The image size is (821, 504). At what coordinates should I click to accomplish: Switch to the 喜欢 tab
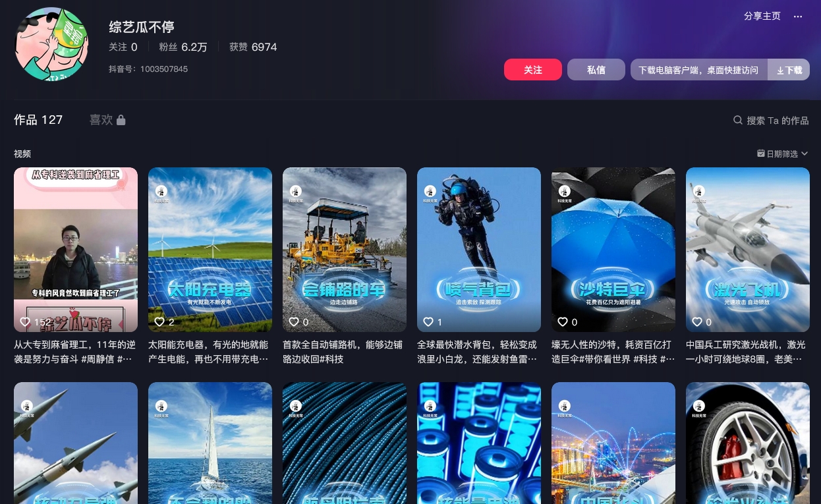pyautogui.click(x=107, y=120)
